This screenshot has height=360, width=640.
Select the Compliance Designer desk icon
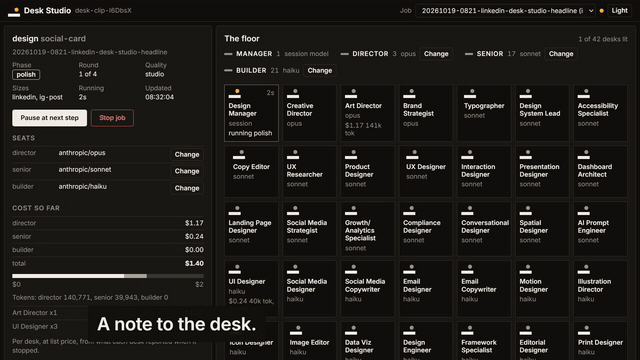click(409, 211)
